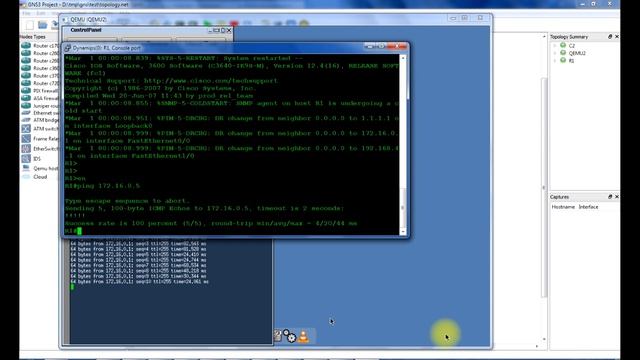Screen dimensions: 640x360
Task: Select R1 in the Topology Summary tree
Action: [x=571, y=60]
